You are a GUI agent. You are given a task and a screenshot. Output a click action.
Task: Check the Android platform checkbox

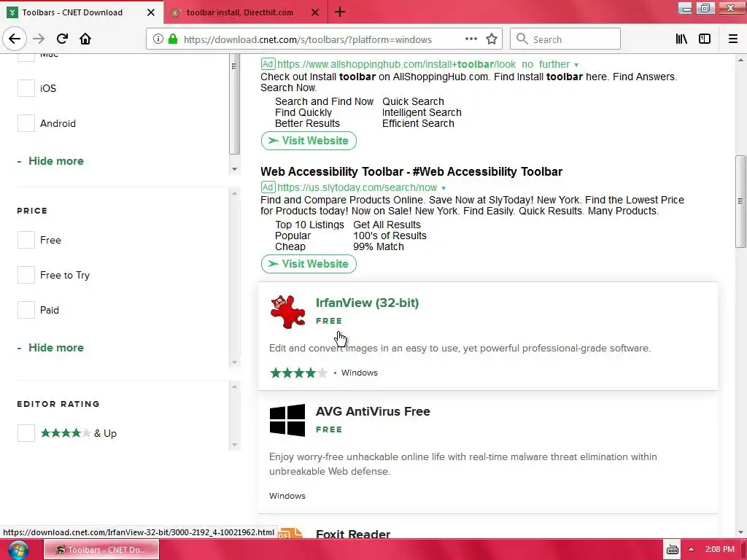[26, 123]
